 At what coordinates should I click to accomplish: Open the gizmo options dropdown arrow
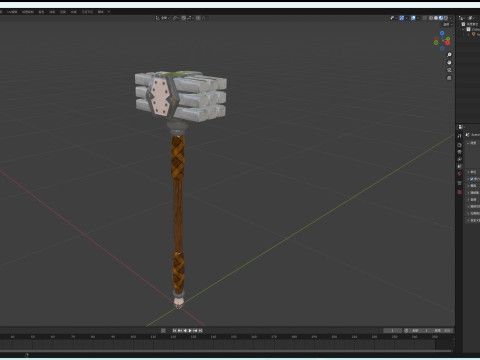[406, 18]
